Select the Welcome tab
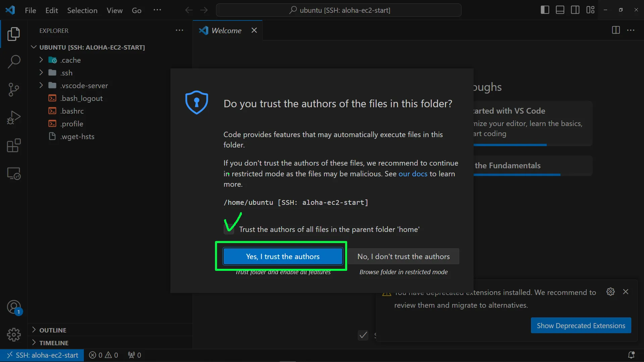Viewport: 644px width, 362px height. (x=226, y=31)
